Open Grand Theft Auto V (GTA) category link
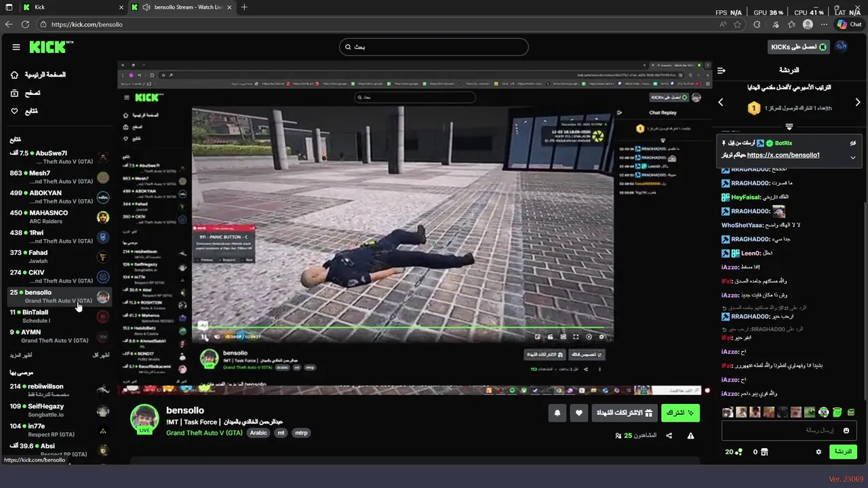Viewport: 868px width, 488px height. point(204,432)
